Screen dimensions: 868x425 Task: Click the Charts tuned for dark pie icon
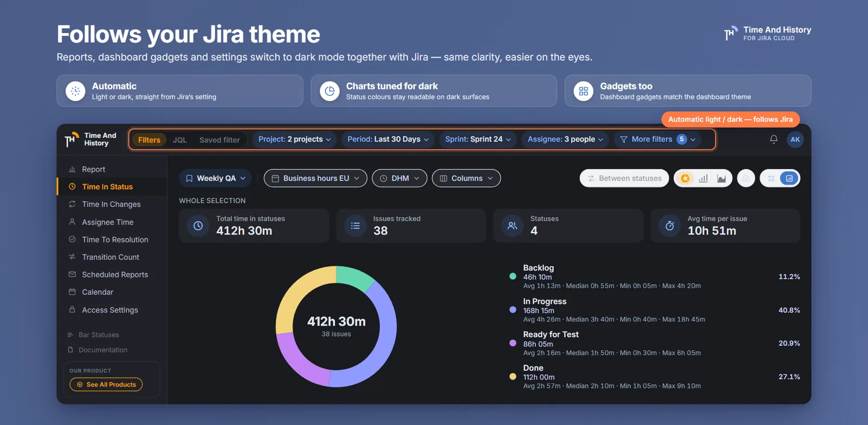(330, 91)
